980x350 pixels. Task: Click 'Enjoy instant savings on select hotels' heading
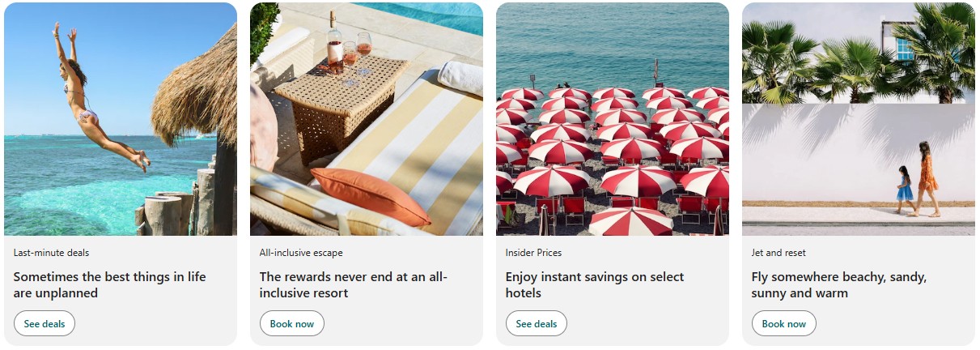pyautogui.click(x=595, y=284)
